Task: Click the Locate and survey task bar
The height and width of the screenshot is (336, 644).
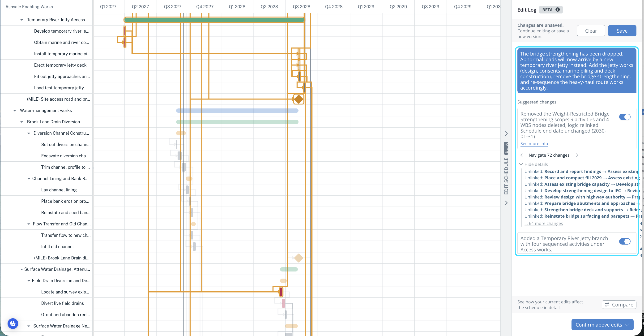Action: click(x=281, y=292)
